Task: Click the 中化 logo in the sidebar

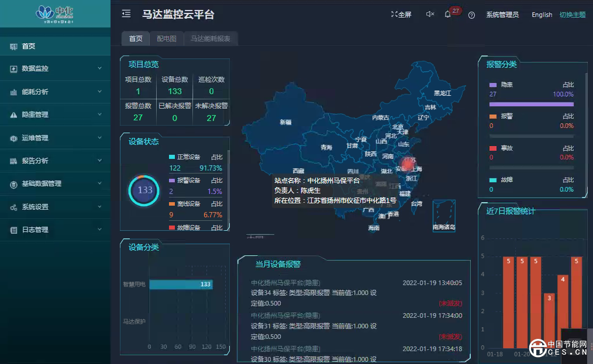Action: tap(55, 13)
